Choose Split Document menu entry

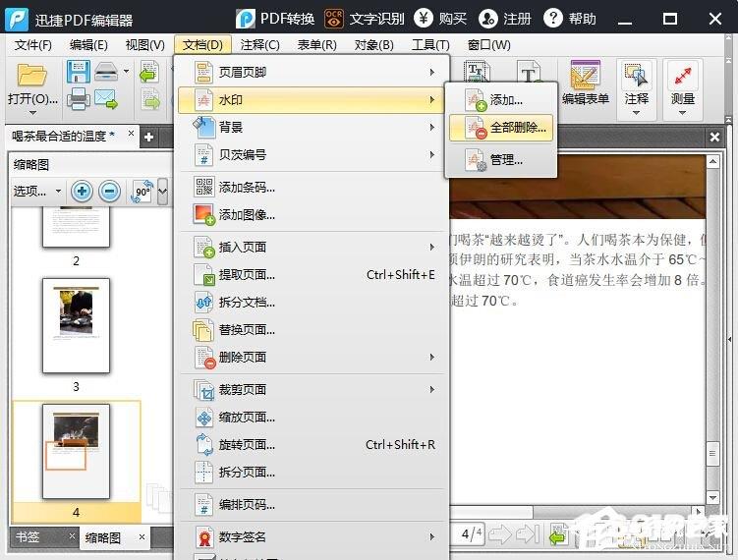click(x=312, y=303)
